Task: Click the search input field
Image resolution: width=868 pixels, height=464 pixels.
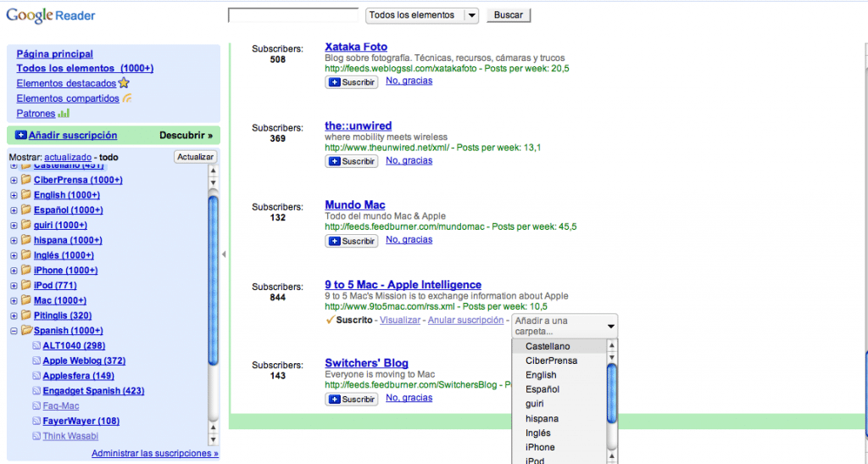Action: tap(292, 15)
